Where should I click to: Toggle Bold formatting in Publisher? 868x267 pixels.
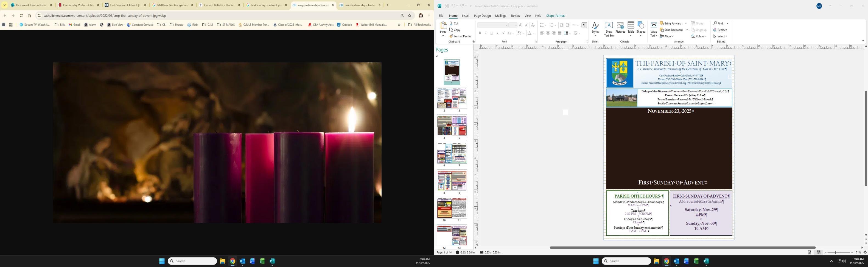(x=480, y=33)
